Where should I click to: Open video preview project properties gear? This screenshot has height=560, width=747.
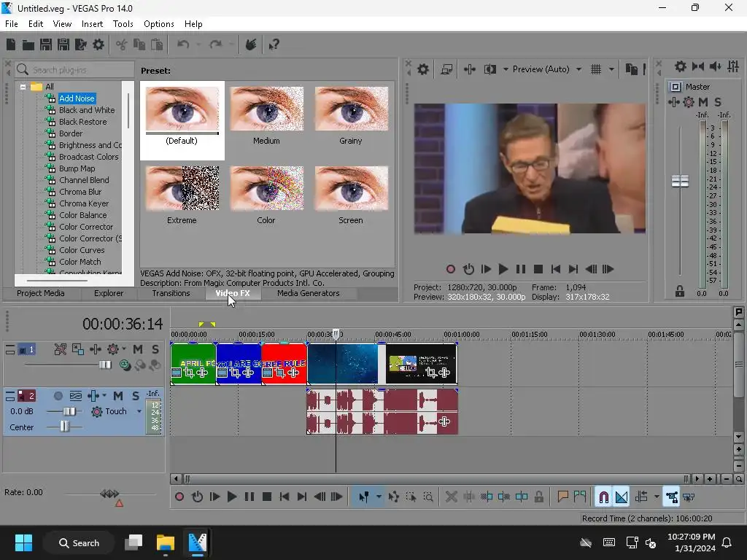click(x=423, y=69)
